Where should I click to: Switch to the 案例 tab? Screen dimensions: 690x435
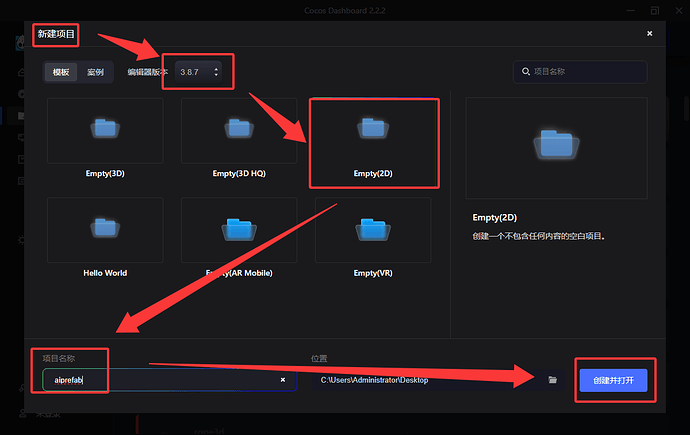[95, 72]
